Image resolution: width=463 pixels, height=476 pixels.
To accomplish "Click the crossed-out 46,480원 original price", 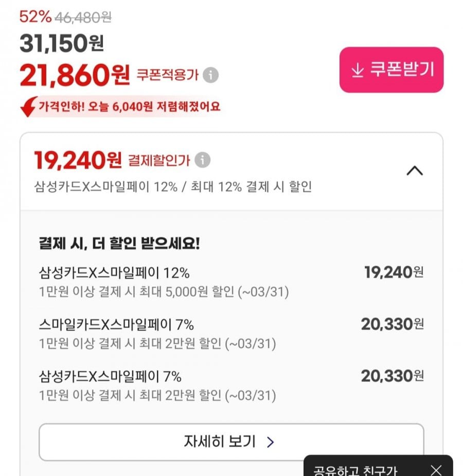I will tap(83, 17).
